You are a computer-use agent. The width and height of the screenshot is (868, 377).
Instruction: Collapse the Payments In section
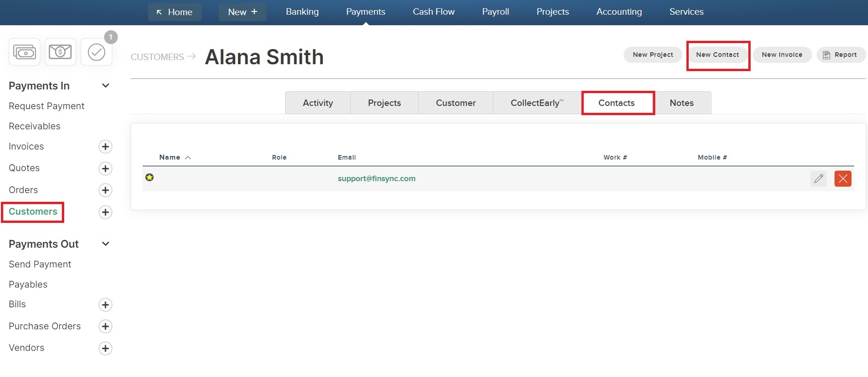(105, 85)
